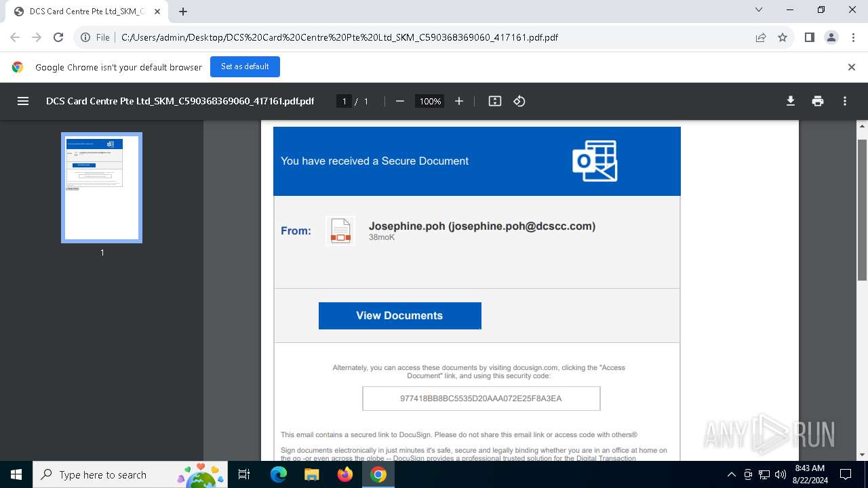Close the DCS Card Centre tab
868x488 pixels.
157,12
